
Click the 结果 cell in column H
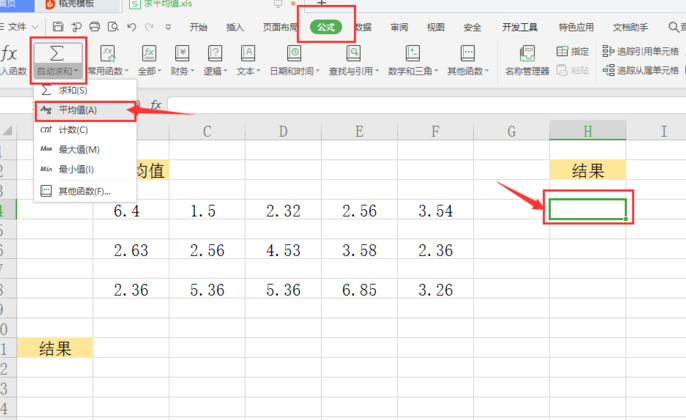click(588, 170)
